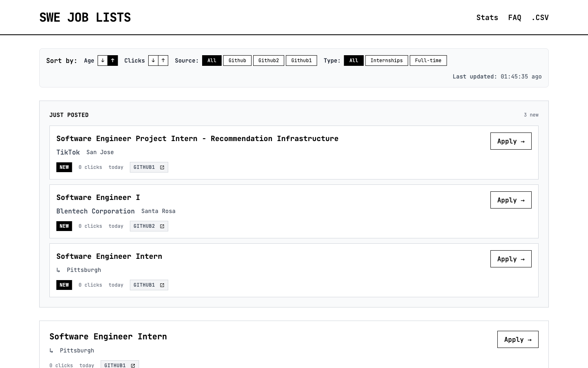Select the Blentech Corporation company name

pos(96,211)
